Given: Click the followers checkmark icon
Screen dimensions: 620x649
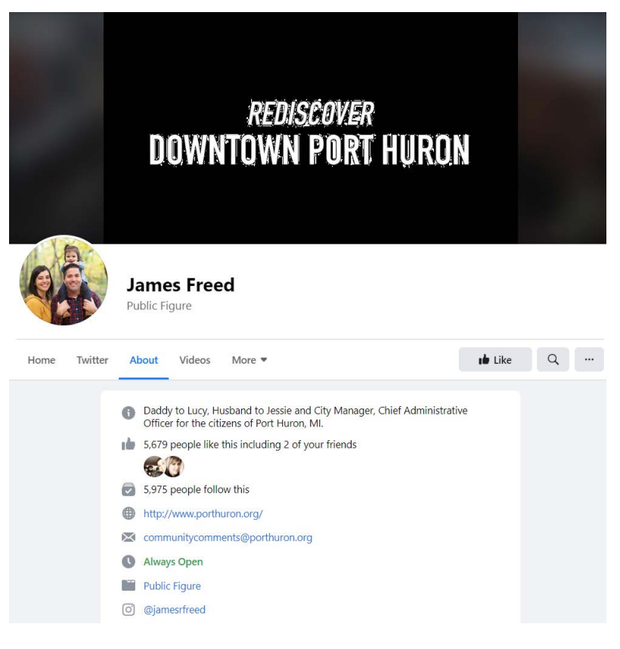Looking at the screenshot, I should click(x=128, y=489).
